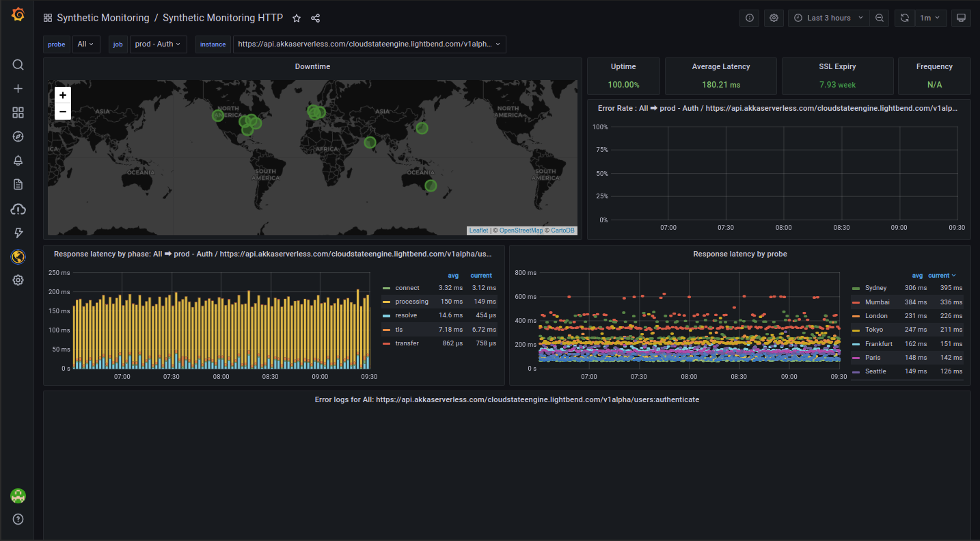The width and height of the screenshot is (980, 541).
Task: Click the Dashboards grid icon in sidebar
Action: click(x=18, y=113)
